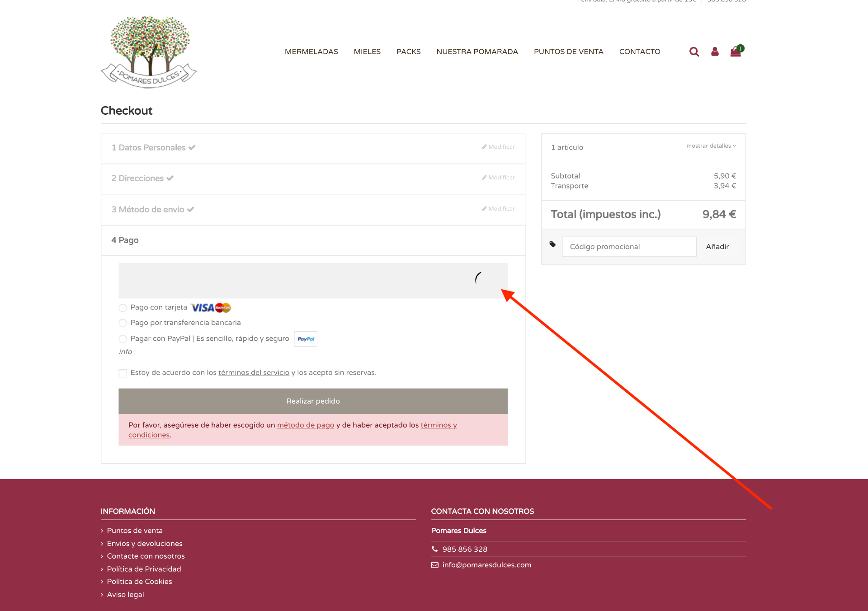The width and height of the screenshot is (868, 611).
Task: Click the search magnifier icon
Action: [694, 52]
